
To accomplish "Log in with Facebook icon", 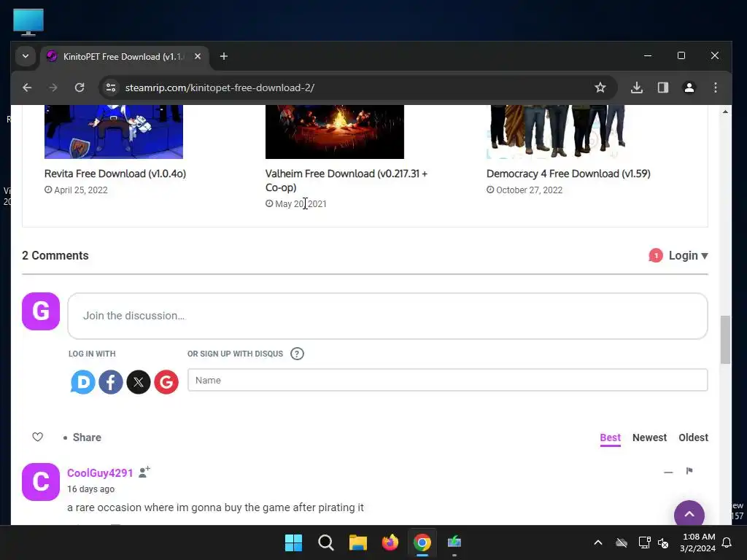I will [111, 382].
